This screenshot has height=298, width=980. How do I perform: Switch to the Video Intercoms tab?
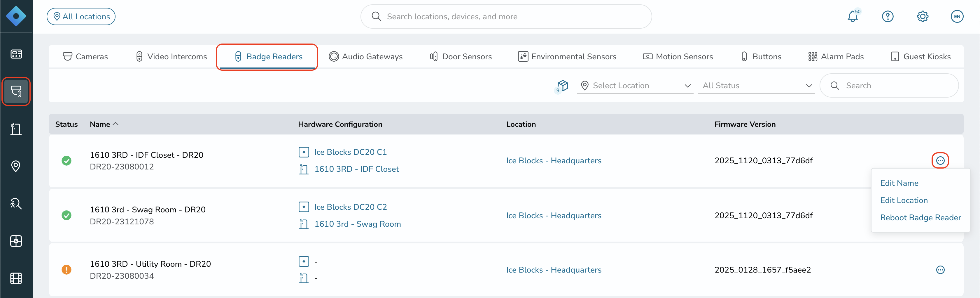(x=171, y=57)
